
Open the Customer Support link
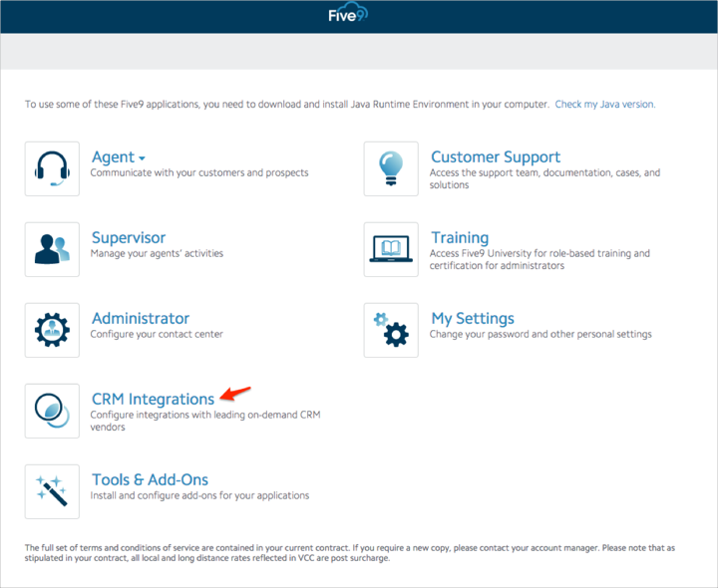point(496,157)
